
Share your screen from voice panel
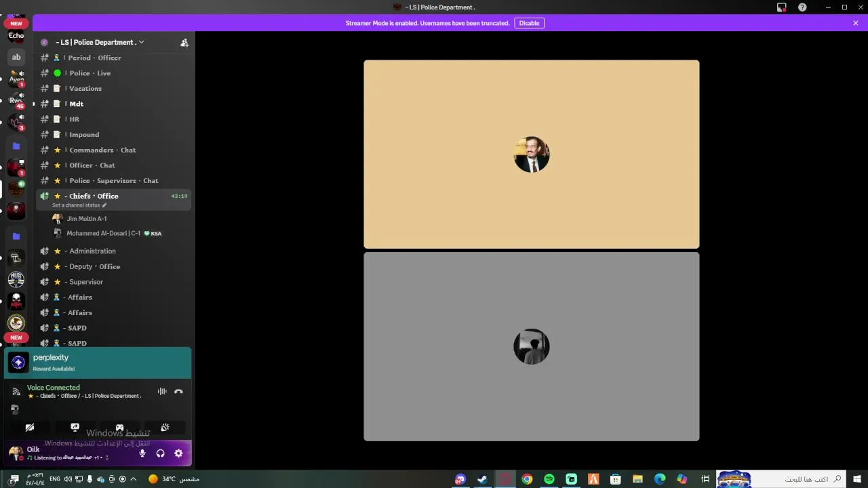coord(75,428)
